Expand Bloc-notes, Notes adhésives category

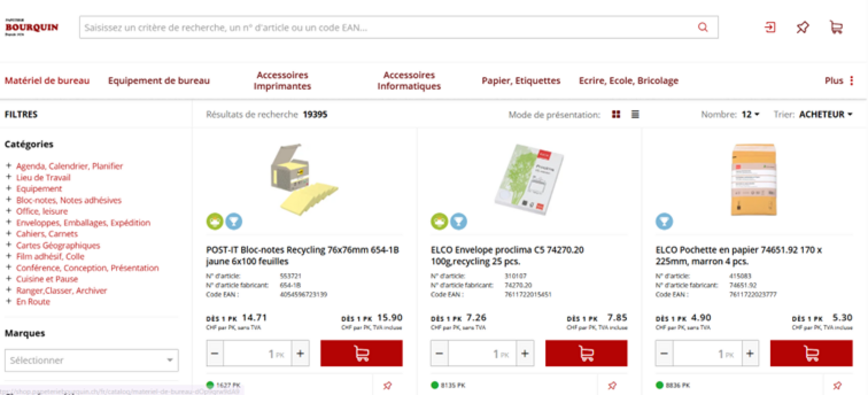(8, 199)
